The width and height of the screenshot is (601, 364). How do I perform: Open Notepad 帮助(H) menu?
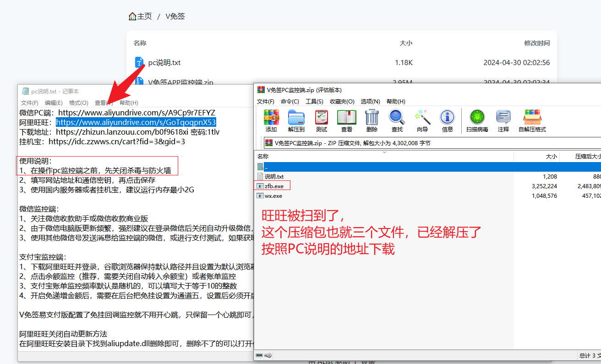click(x=129, y=103)
